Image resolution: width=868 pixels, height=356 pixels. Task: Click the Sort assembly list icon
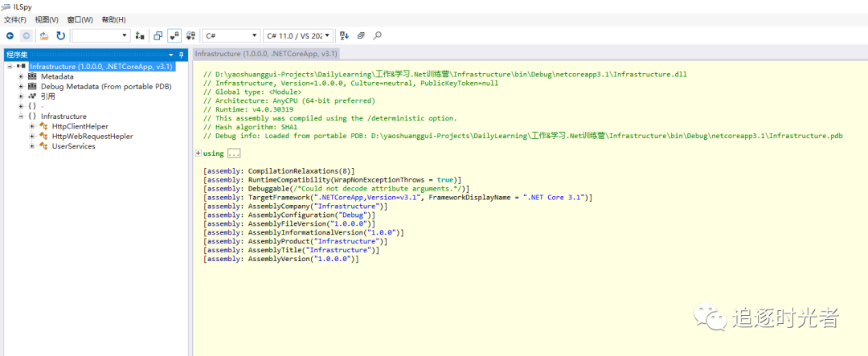[x=345, y=36]
